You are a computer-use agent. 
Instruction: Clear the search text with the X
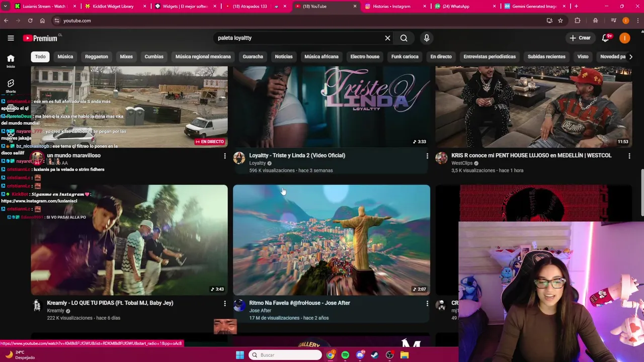(387, 38)
